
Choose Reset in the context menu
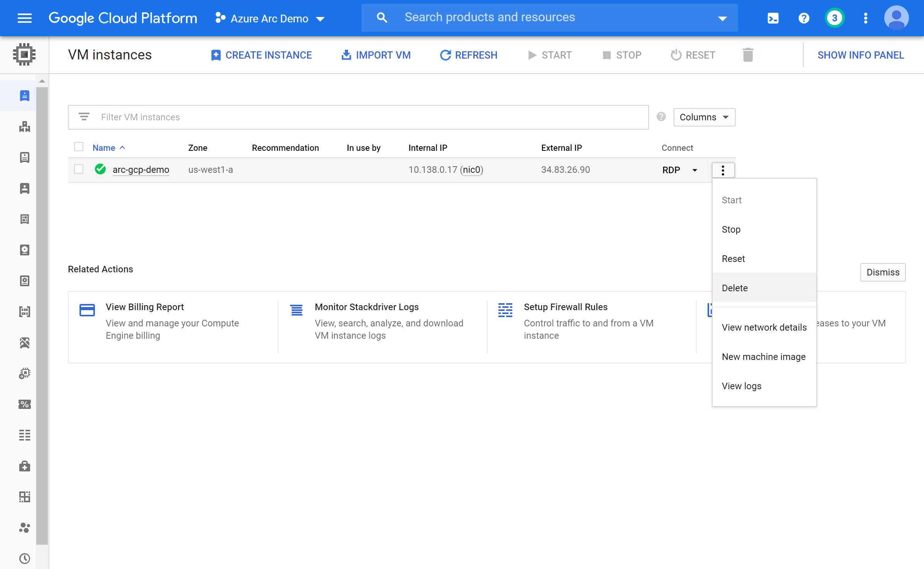[x=764, y=259]
